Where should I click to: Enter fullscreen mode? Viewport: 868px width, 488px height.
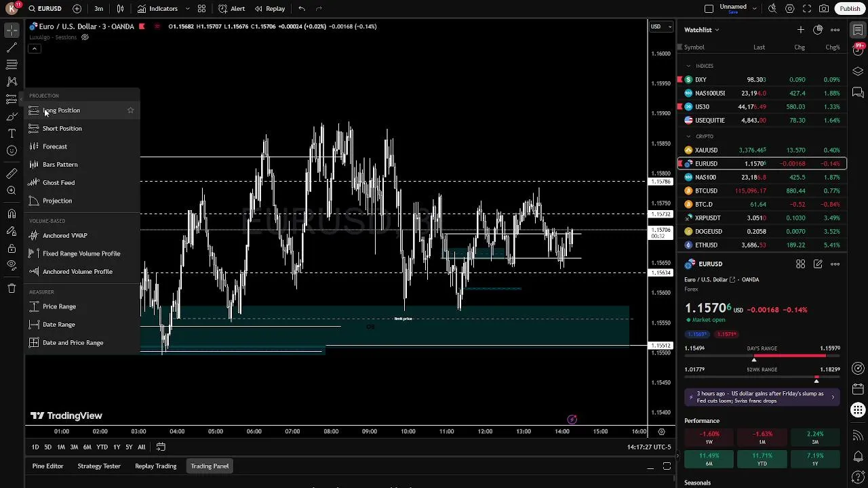point(807,9)
